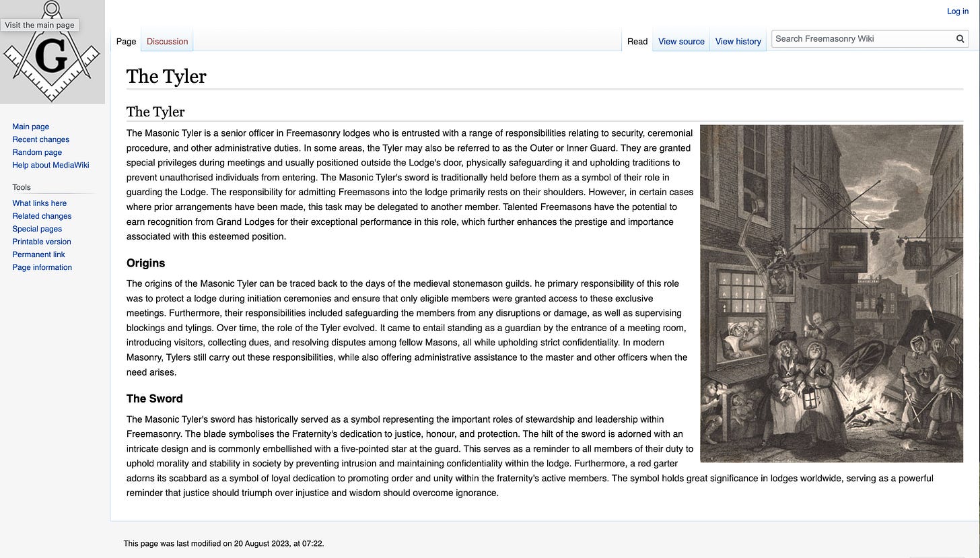Screen dimensions: 980x558
Task: Click the Origins section heading
Action: (145, 263)
